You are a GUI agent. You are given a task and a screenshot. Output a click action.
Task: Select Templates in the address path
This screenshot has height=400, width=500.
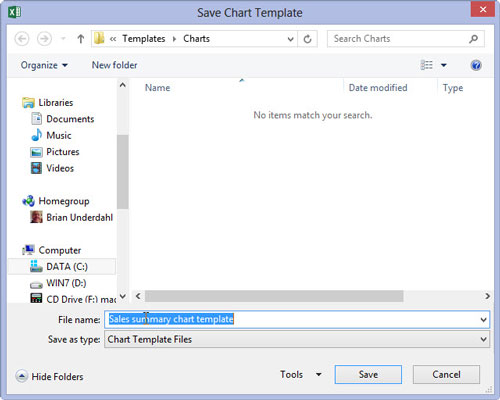point(144,39)
